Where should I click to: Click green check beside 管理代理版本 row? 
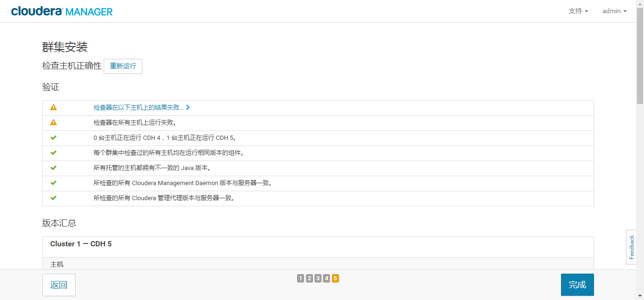(x=53, y=198)
